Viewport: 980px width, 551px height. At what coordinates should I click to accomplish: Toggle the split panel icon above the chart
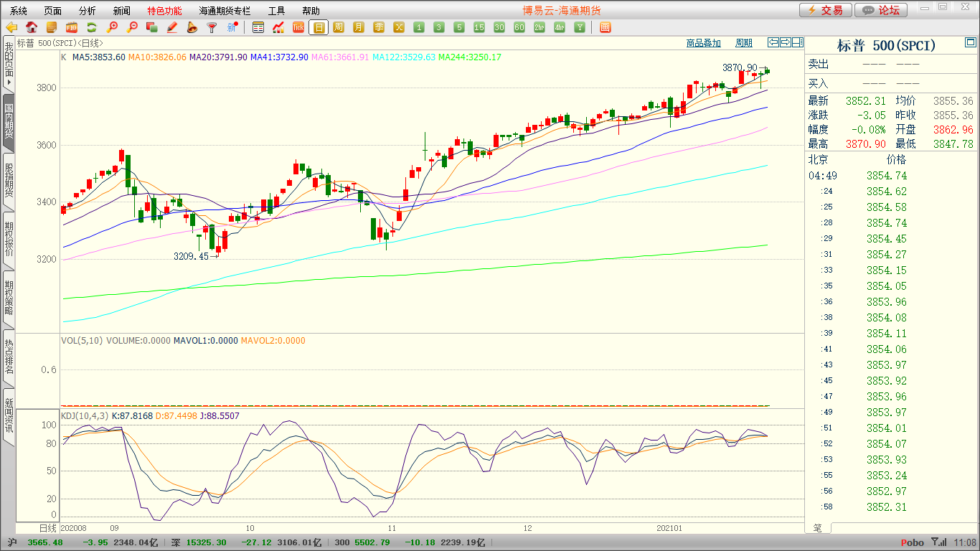(798, 42)
